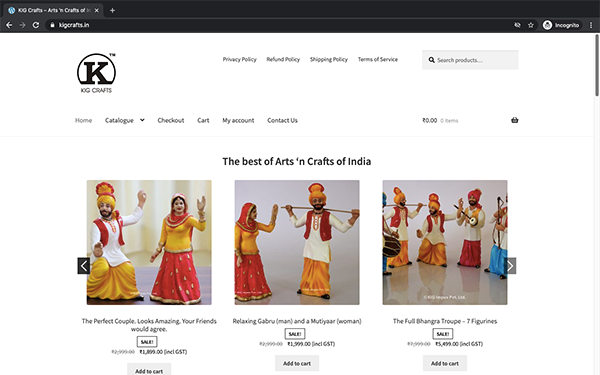Open the Refund Policy link

tap(283, 59)
